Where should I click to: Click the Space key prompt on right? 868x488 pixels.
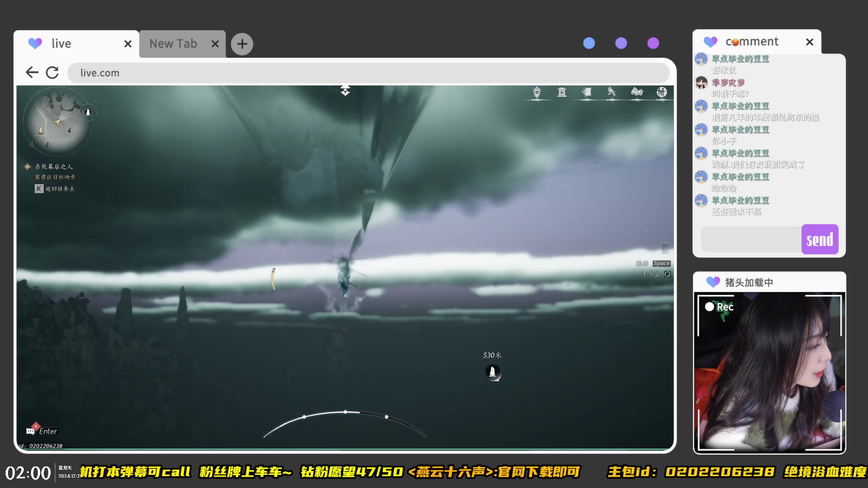click(x=661, y=263)
